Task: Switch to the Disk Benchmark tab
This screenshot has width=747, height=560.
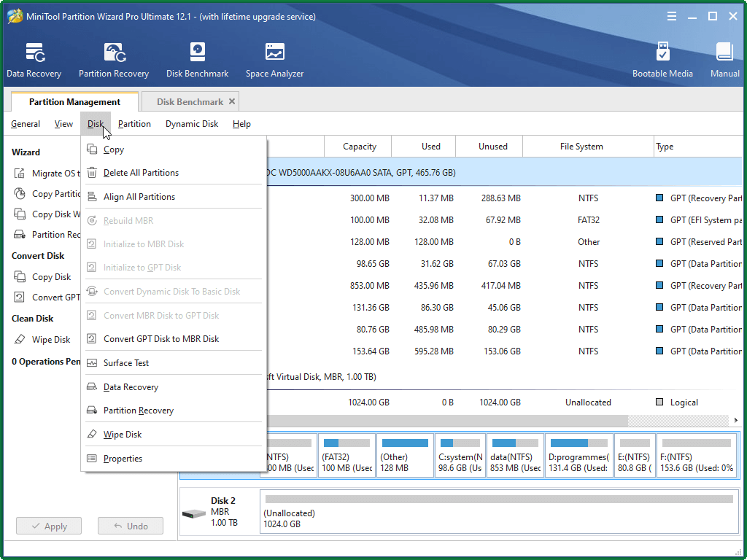Action: pyautogui.click(x=190, y=101)
